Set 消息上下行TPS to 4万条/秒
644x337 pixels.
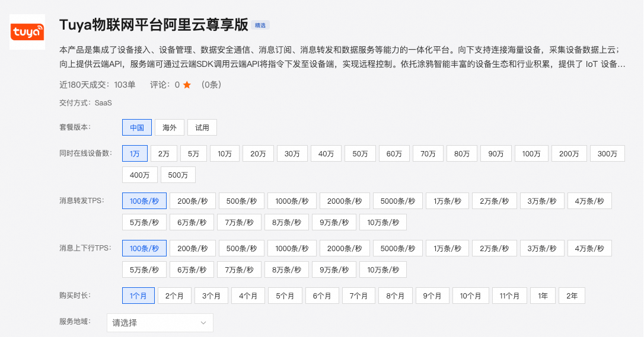(590, 248)
